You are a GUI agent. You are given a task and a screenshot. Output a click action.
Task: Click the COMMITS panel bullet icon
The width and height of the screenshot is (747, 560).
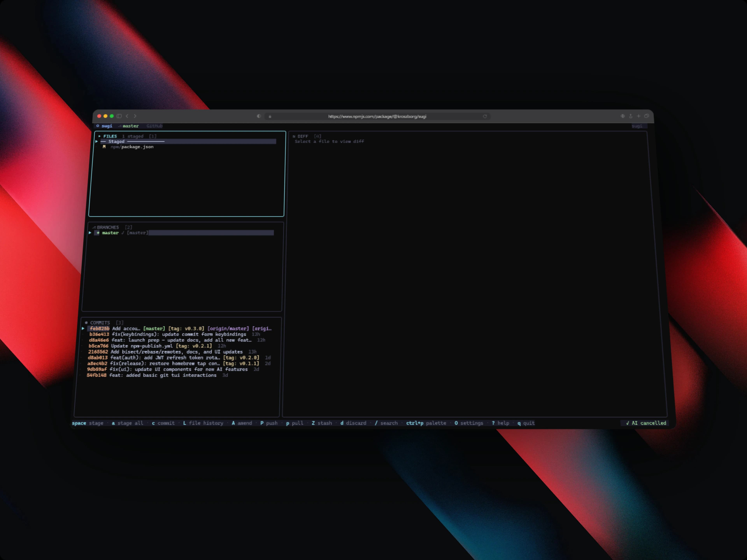coord(86,323)
